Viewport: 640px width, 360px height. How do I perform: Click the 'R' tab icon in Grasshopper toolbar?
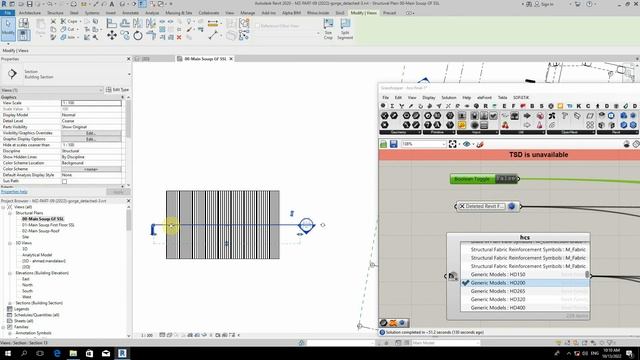pyautogui.click(x=485, y=106)
